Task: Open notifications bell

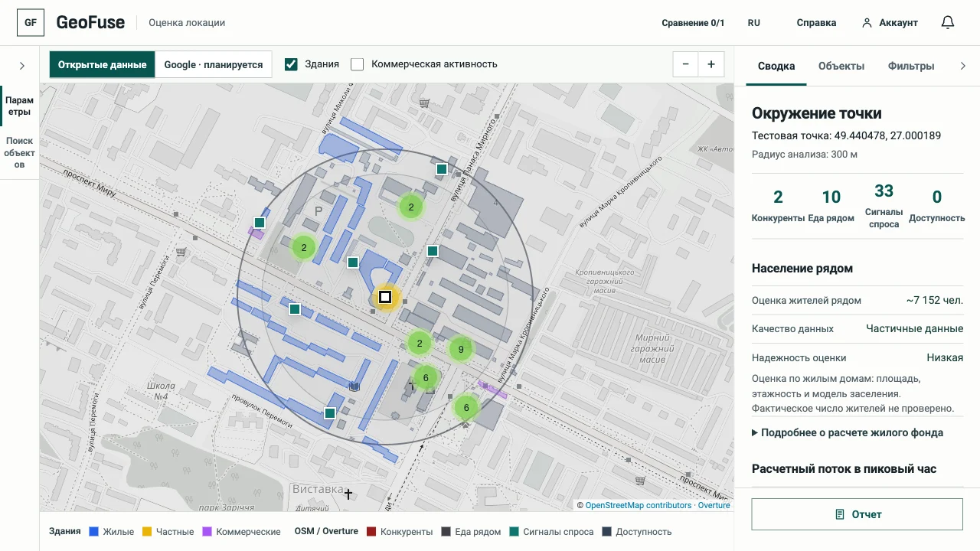Action: point(948,23)
